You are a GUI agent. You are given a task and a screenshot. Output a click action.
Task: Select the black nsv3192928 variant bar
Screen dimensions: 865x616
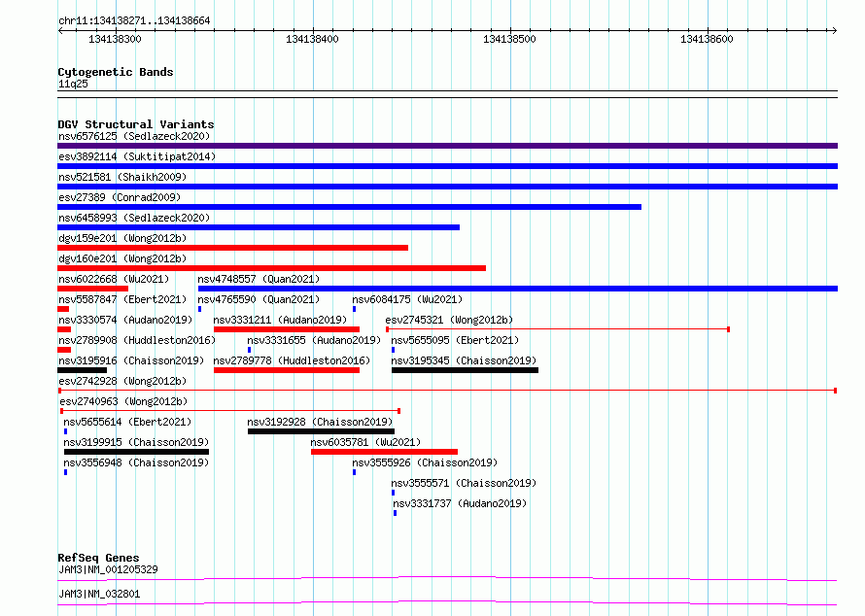[321, 431]
